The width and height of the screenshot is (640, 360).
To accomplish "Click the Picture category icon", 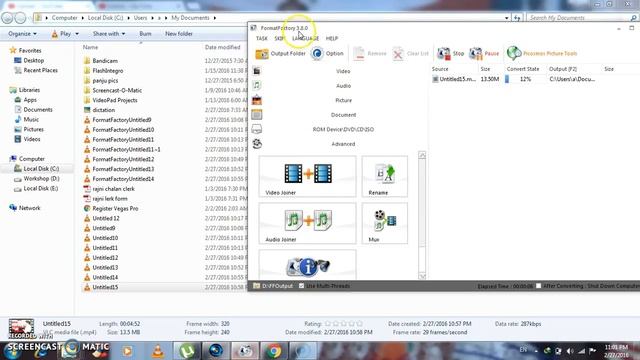I will [x=257, y=100].
